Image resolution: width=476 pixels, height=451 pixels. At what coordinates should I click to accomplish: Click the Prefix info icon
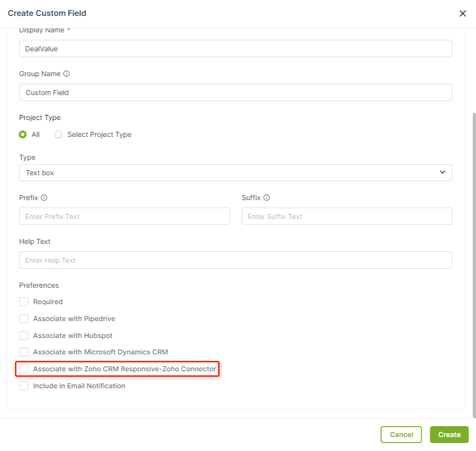coord(44,198)
